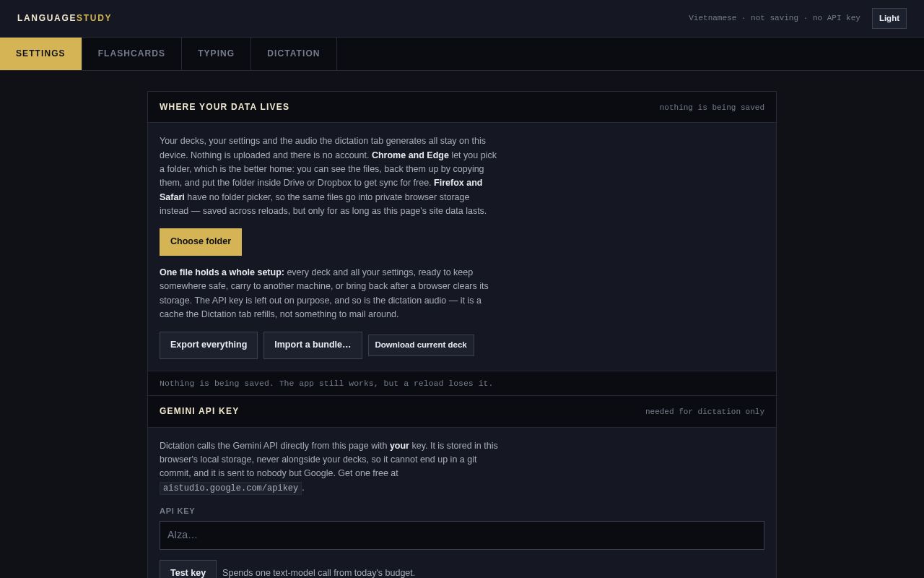Click the 'Where your data lives' heading
This screenshot has width=924, height=578.
pos(225,107)
